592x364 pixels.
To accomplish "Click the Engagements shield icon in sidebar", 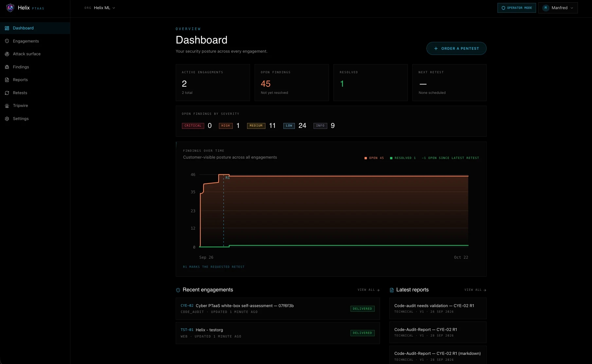I will point(7,41).
